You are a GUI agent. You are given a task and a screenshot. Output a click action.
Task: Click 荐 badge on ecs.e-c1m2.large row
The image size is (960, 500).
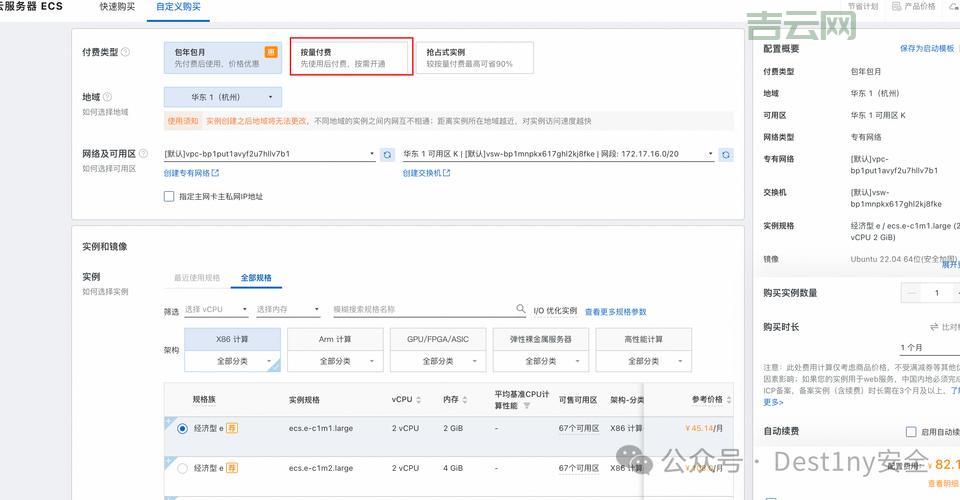(x=231, y=468)
